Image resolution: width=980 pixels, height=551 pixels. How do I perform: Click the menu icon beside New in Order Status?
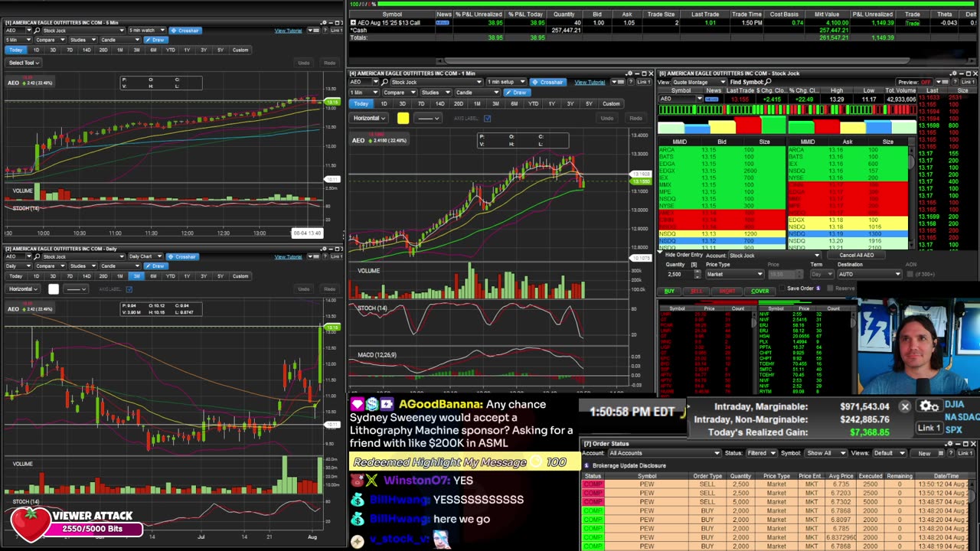coord(939,453)
